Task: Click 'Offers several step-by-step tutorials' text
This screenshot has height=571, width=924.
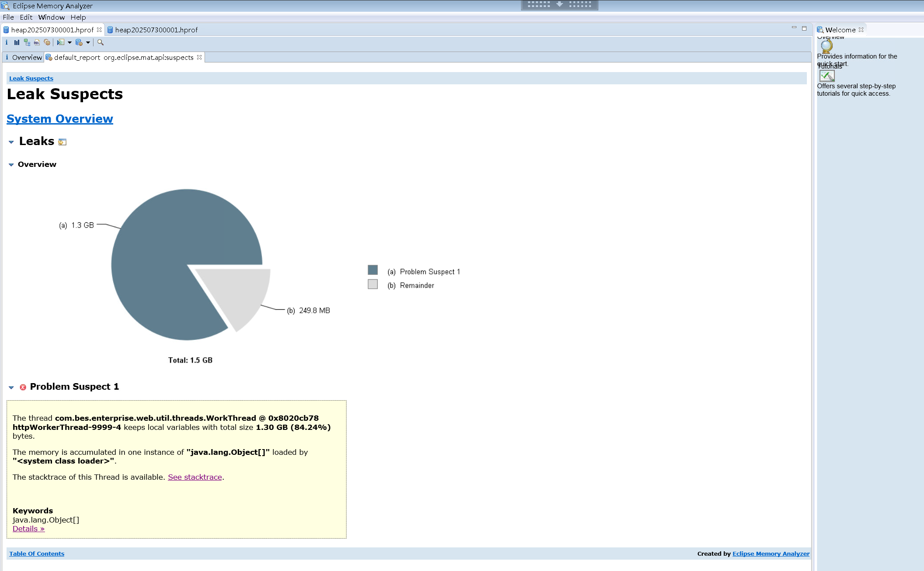Action: (856, 90)
